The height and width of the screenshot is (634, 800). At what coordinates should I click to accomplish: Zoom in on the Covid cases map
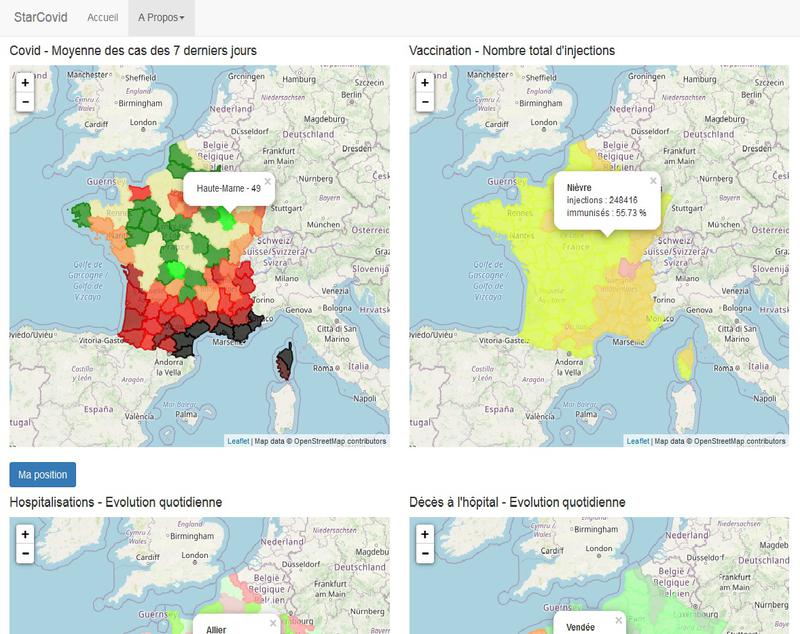25,83
